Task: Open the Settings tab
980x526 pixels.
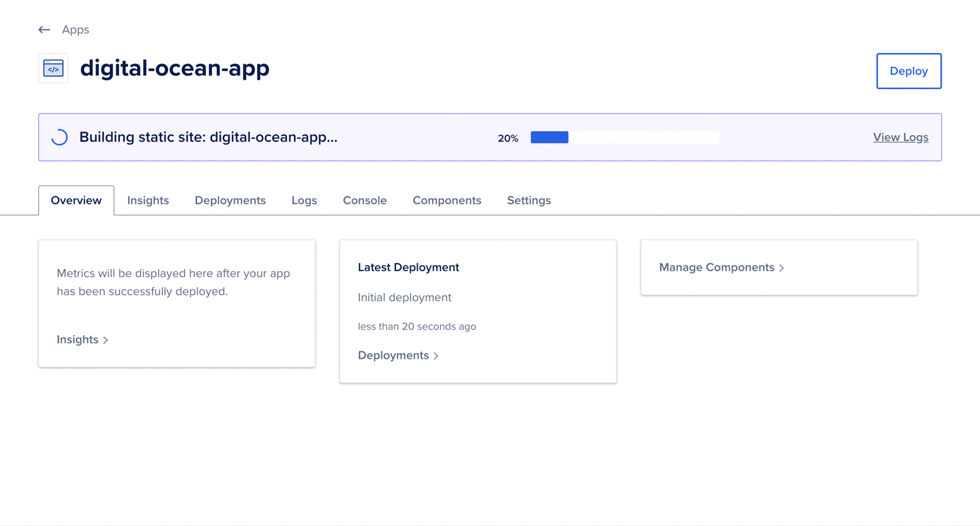Action: coord(529,200)
